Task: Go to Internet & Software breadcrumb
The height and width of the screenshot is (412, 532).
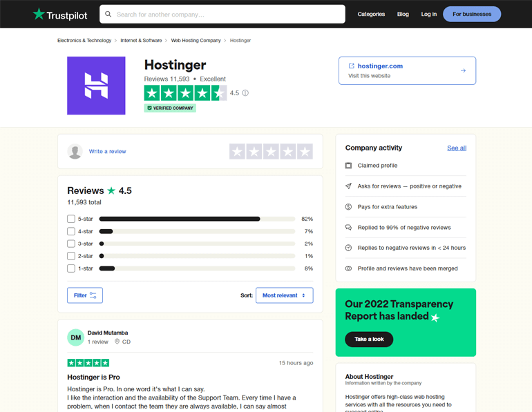Action: pyautogui.click(x=141, y=40)
